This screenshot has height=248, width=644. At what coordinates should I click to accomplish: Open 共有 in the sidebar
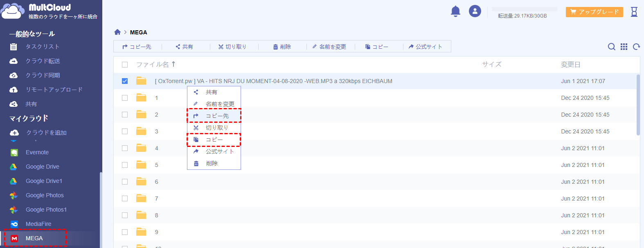pyautogui.click(x=31, y=104)
